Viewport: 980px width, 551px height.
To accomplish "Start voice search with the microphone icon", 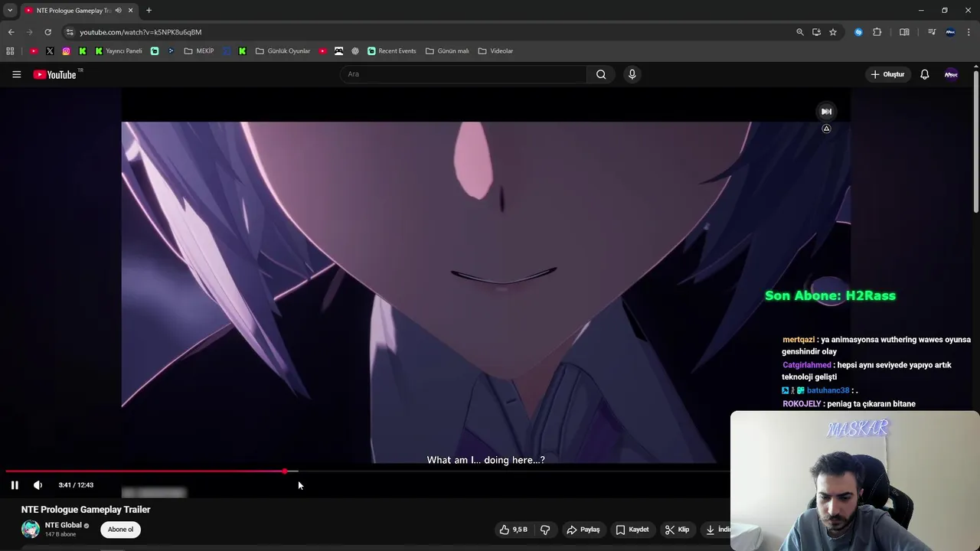I will tap(632, 74).
